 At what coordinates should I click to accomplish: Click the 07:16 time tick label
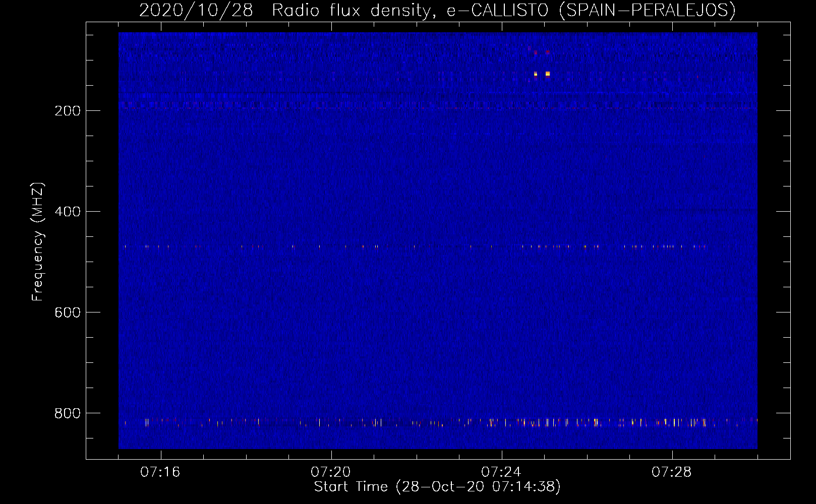coord(160,472)
